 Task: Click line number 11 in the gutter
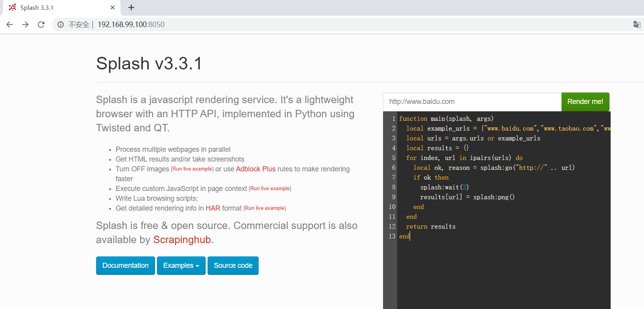[392, 216]
